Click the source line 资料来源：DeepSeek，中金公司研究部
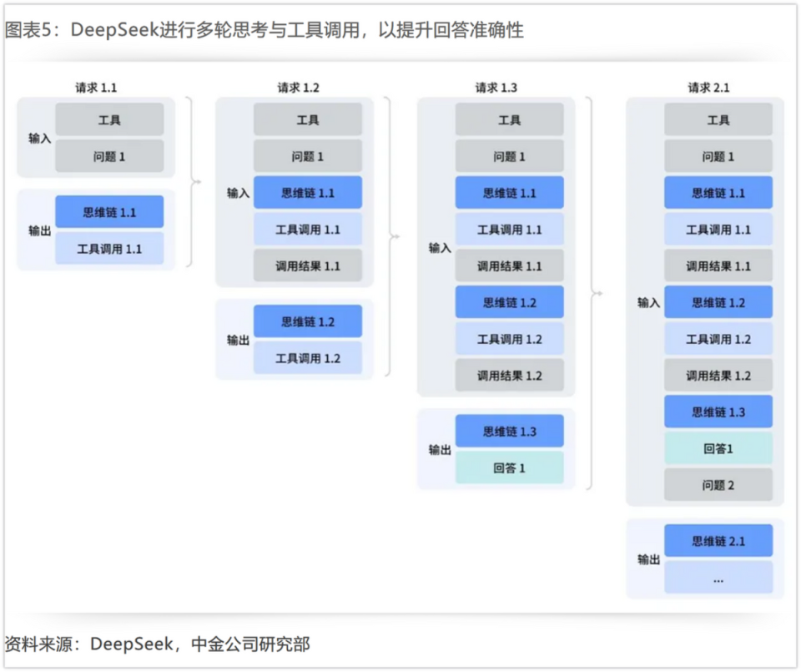 tap(158, 644)
